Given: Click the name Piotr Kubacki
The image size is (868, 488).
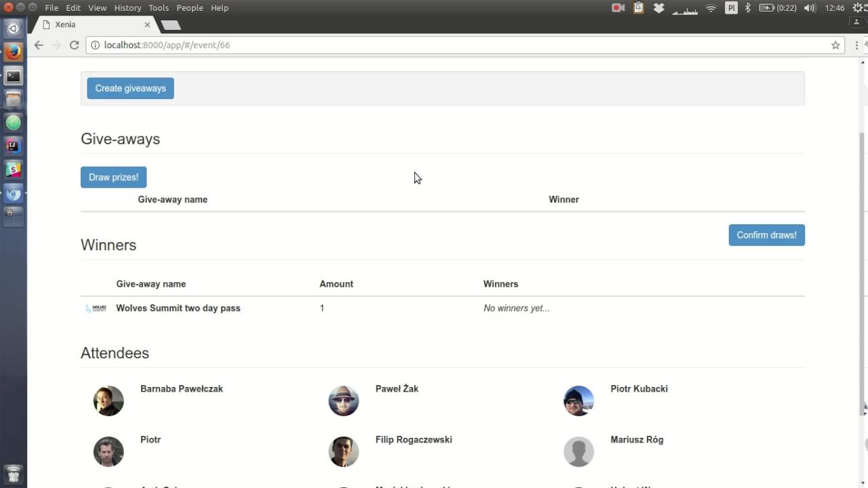Looking at the screenshot, I should click(639, 388).
